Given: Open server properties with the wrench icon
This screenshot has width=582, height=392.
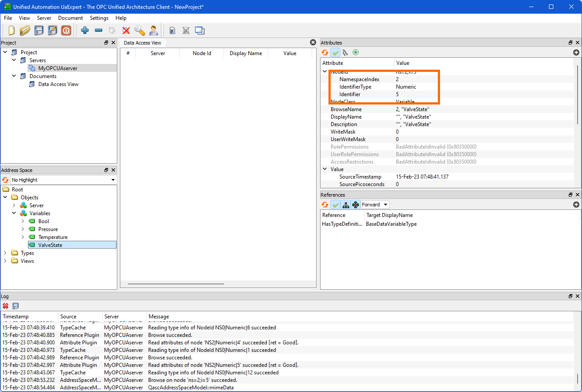Looking at the screenshot, I should 139,30.
